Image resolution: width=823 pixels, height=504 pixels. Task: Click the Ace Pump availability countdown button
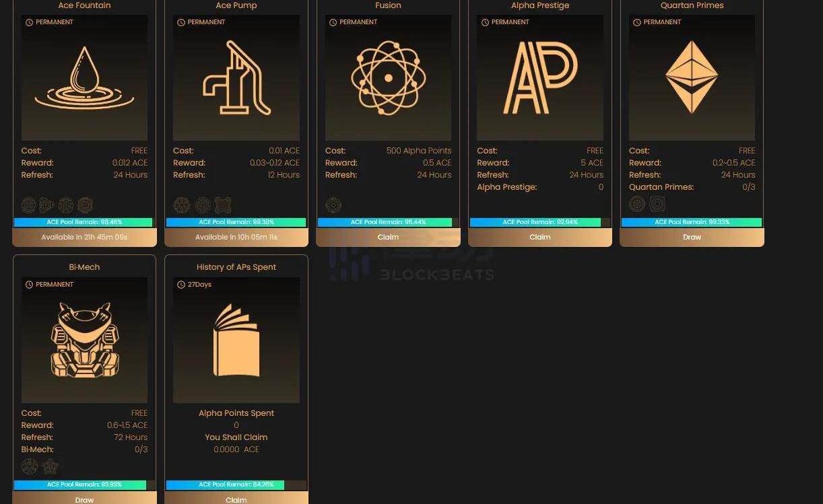tap(236, 237)
